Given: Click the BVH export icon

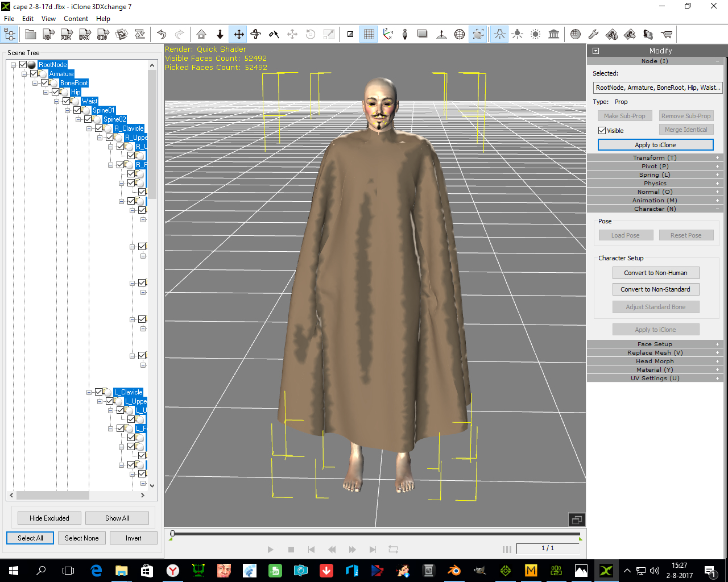Looking at the screenshot, I should 85,35.
